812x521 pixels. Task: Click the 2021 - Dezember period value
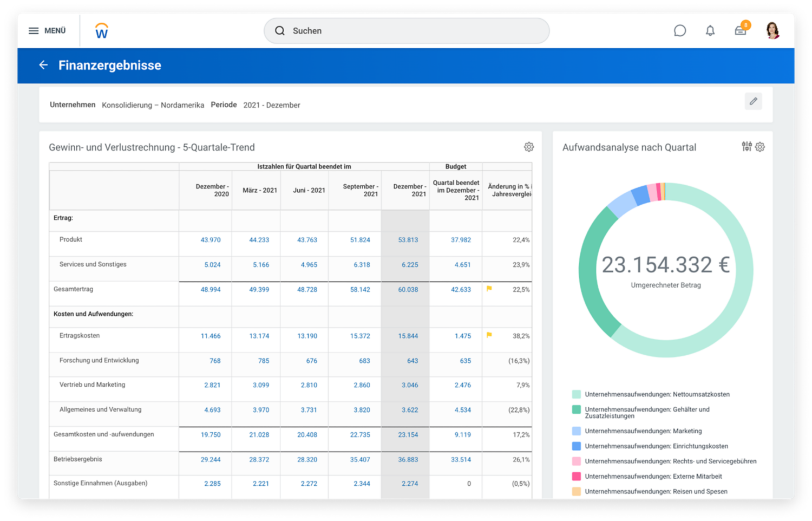pyautogui.click(x=272, y=105)
